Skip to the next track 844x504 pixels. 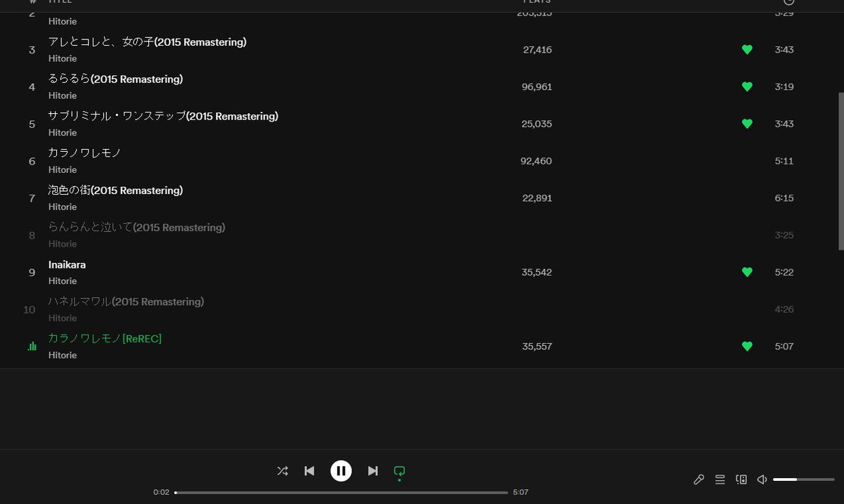coord(373,471)
